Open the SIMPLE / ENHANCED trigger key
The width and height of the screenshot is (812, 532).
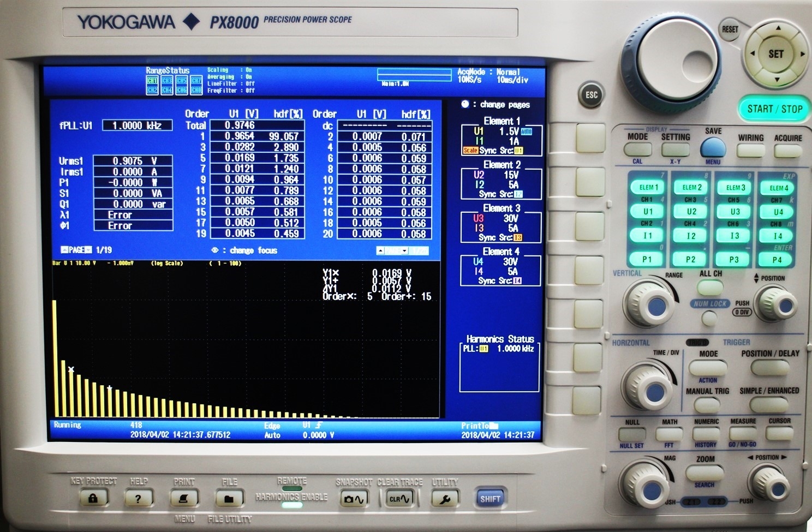click(x=769, y=405)
